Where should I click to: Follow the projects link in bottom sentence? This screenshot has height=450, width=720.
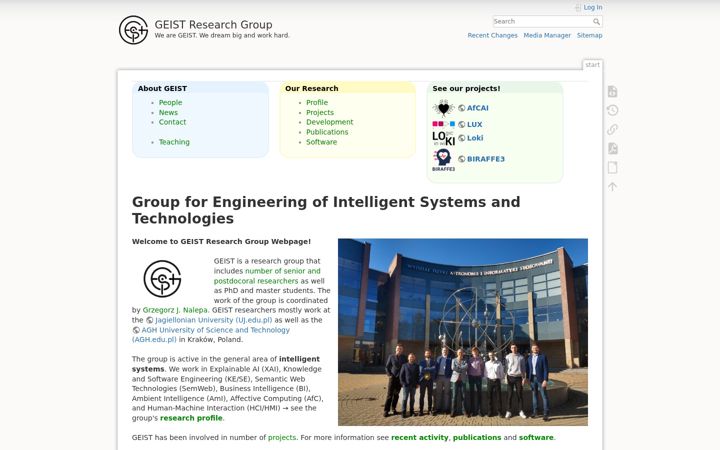[282, 438]
